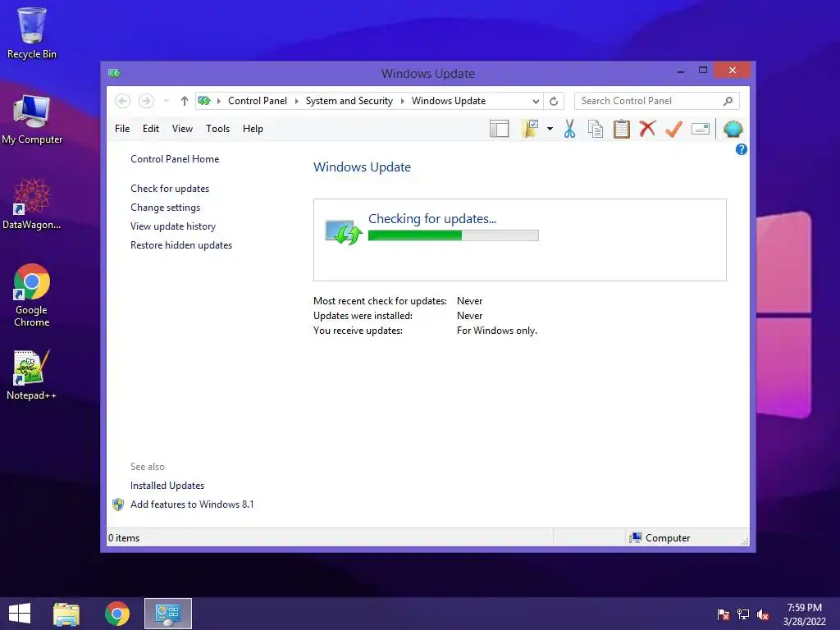Open Chrome from the taskbar

point(117,614)
